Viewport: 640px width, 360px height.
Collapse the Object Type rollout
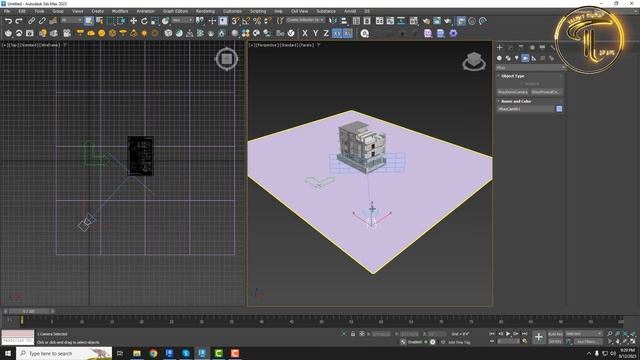pyautogui.click(x=513, y=76)
